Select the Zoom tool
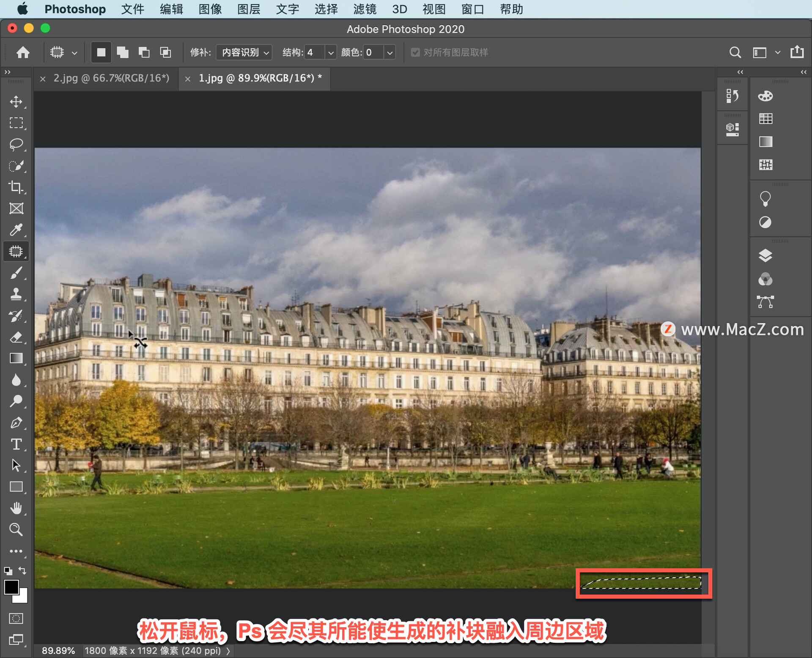This screenshot has height=658, width=812. point(16,529)
